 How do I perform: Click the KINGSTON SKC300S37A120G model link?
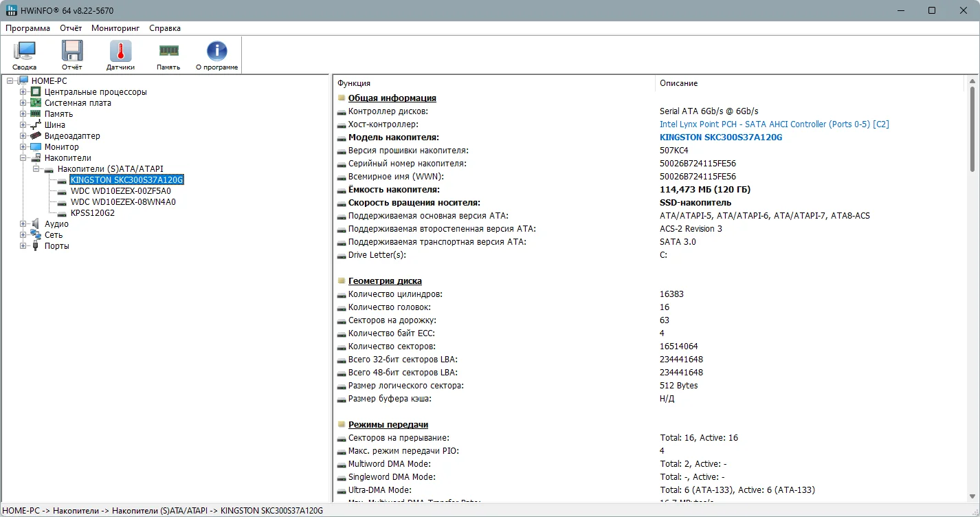(721, 137)
